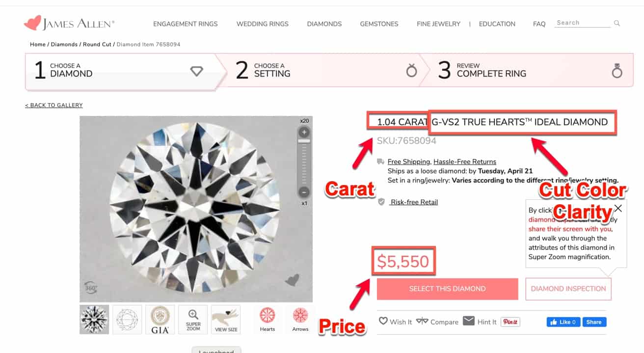644x353 pixels.
Task: Open the Diamonds menu
Action: click(324, 24)
